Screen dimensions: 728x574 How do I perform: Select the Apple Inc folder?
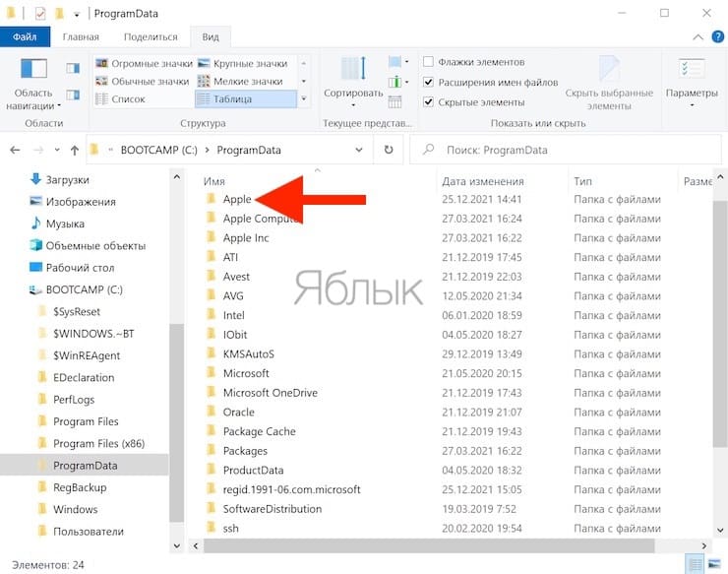(x=246, y=238)
